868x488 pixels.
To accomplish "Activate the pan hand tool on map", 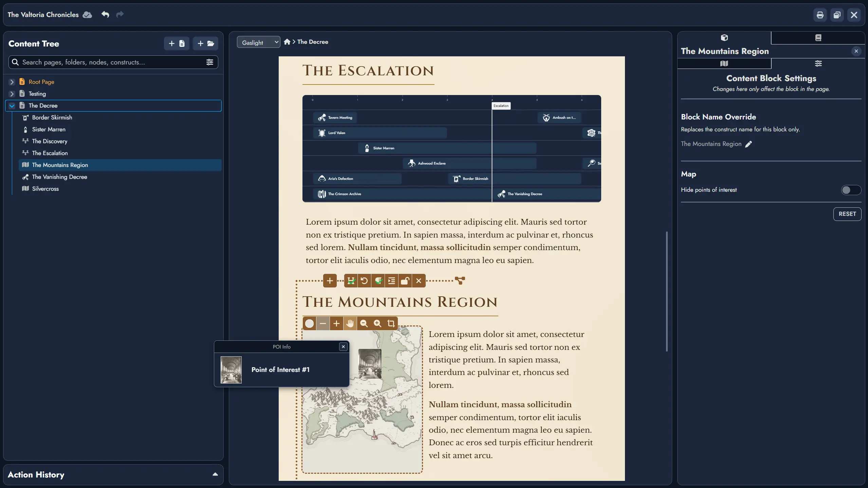I will tap(350, 323).
